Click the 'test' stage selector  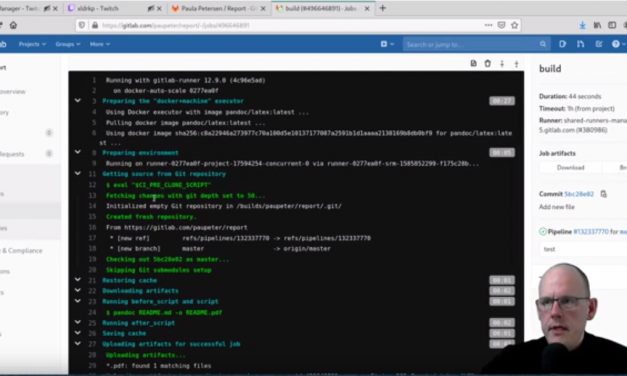(x=584, y=249)
